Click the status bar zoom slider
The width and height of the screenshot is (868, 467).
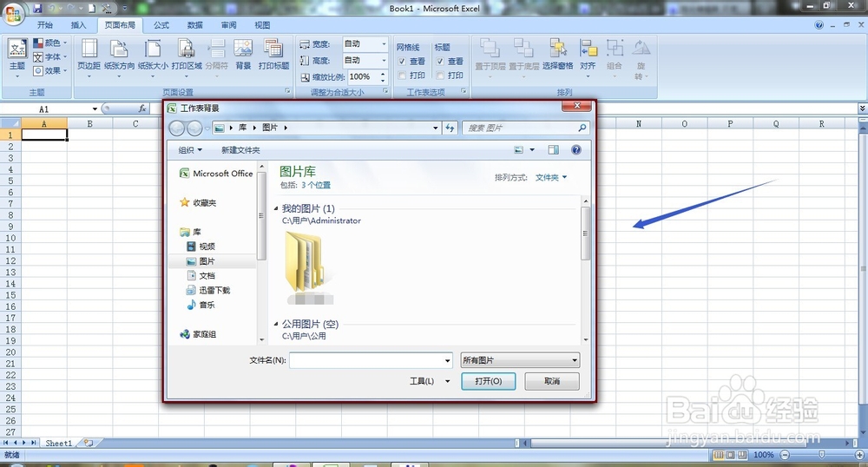pyautogui.click(x=821, y=455)
